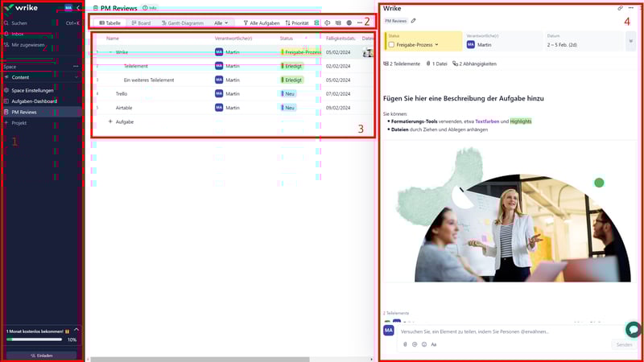
Task: Add a new Projekt in the sidebar
Action: pyautogui.click(x=19, y=123)
